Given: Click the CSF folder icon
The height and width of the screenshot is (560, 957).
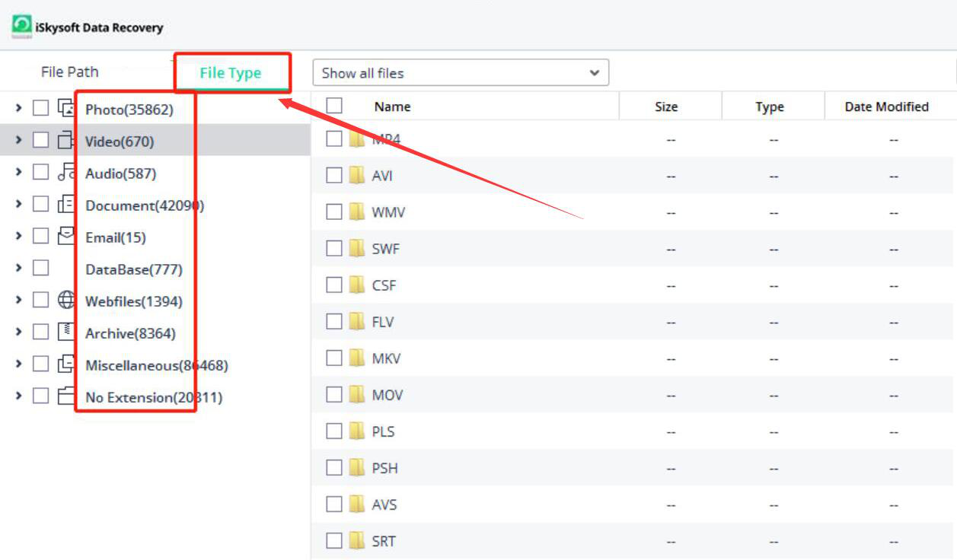Looking at the screenshot, I should 357,285.
